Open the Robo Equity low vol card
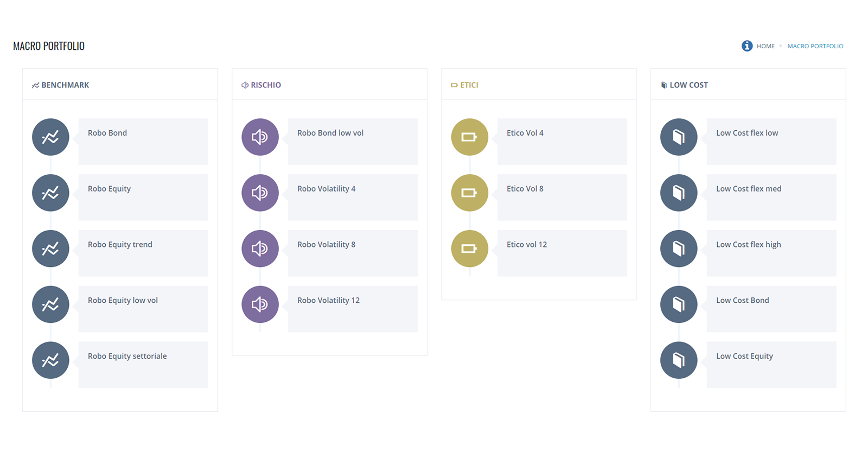The image size is (868, 458). point(143,309)
